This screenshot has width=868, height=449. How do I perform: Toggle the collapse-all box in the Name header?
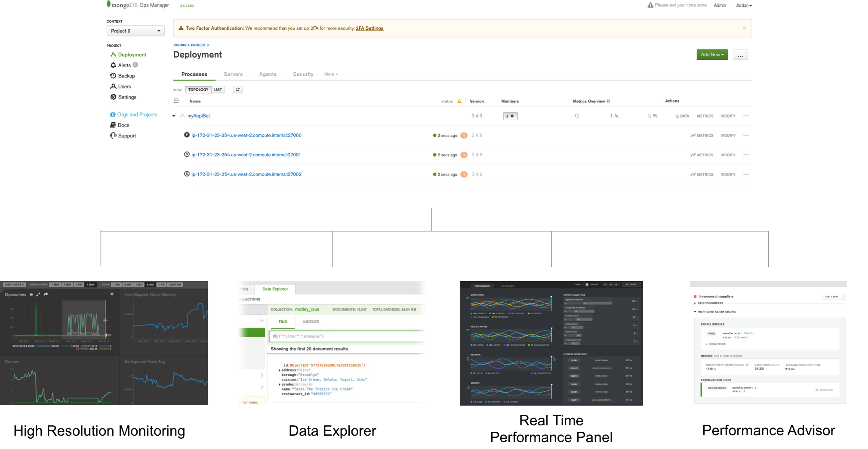coord(176,101)
